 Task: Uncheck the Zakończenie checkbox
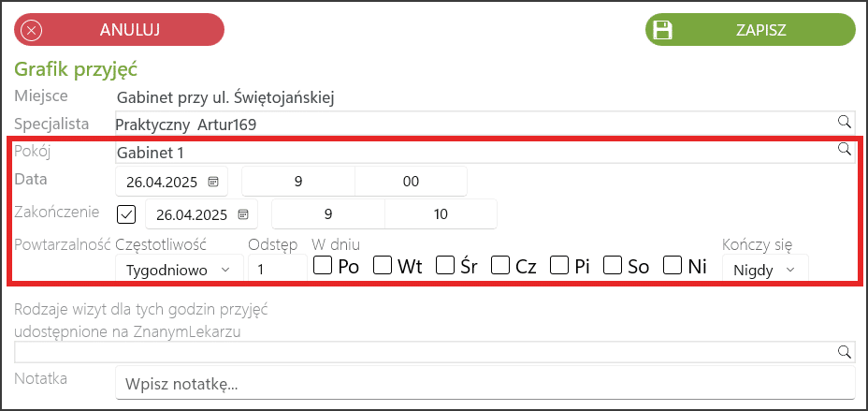pyautogui.click(x=126, y=214)
